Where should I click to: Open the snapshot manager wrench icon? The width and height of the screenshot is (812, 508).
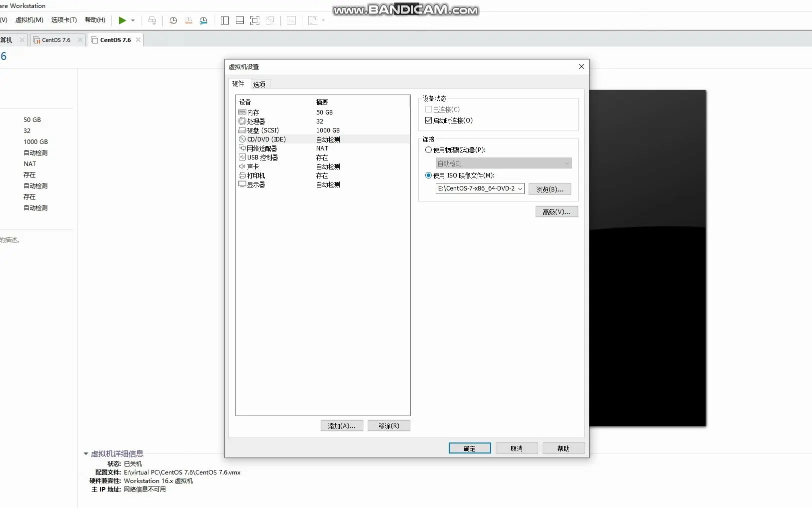(203, 20)
